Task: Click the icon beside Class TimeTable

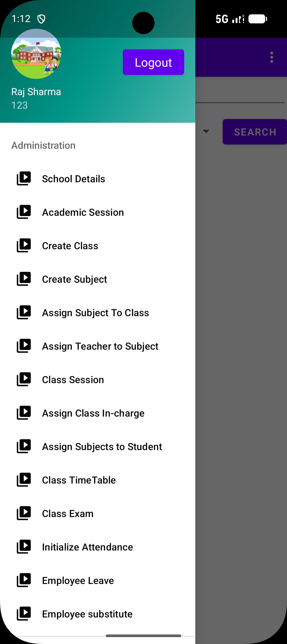Action: tap(24, 480)
